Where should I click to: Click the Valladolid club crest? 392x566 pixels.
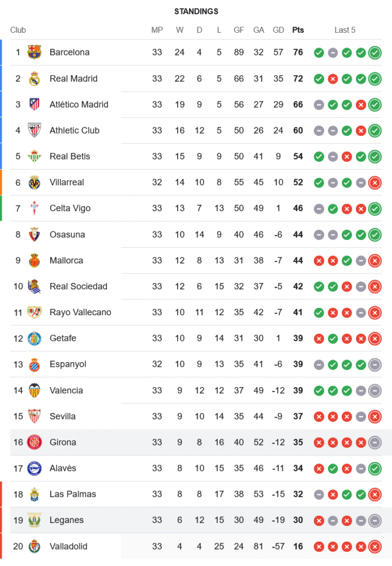(x=35, y=546)
